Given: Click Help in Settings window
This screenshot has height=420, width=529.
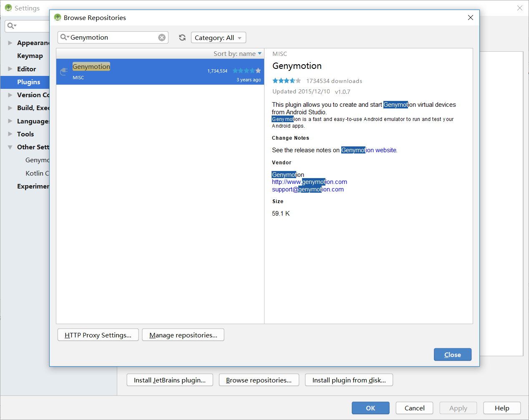Looking at the screenshot, I should click(502, 408).
